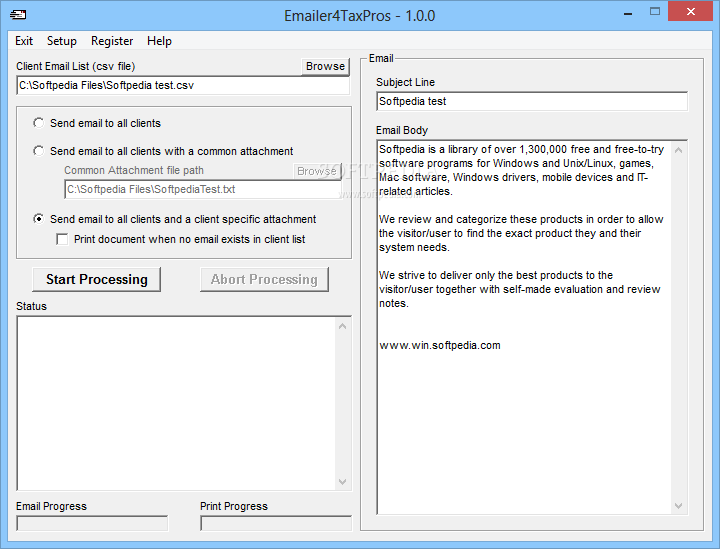Click the disabled Browse button for common attachment
Image resolution: width=720 pixels, height=549 pixels.
click(317, 171)
